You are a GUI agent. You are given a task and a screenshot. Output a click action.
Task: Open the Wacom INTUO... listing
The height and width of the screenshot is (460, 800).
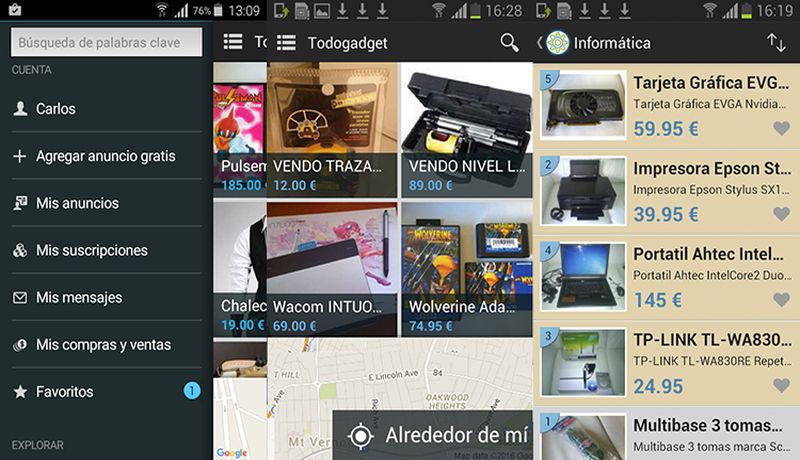click(332, 269)
